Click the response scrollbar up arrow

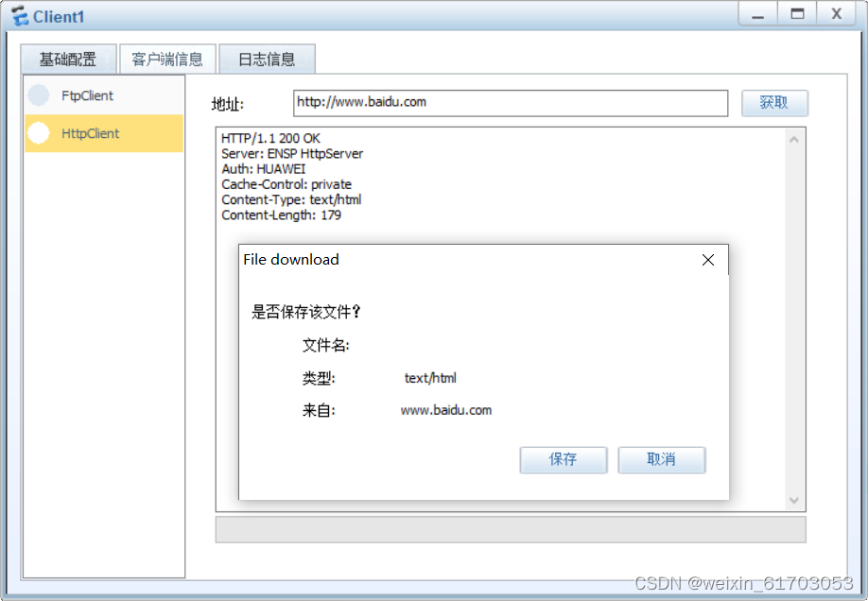794,140
